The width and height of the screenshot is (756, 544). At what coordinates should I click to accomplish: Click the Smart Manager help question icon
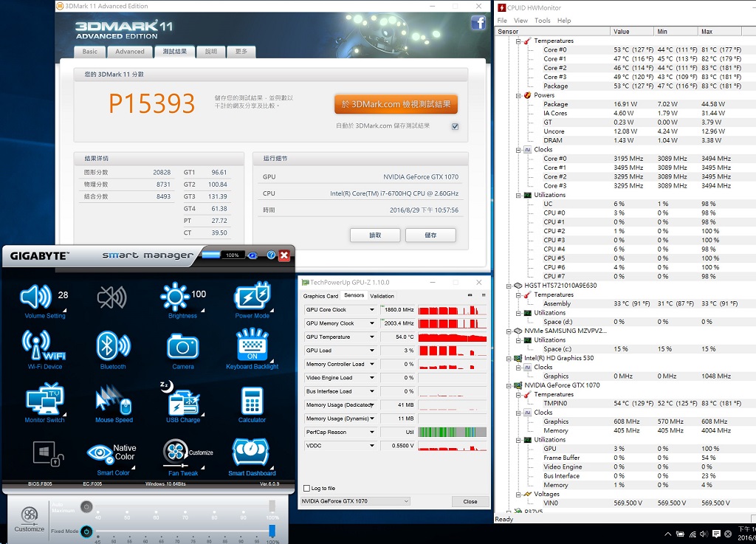[271, 255]
